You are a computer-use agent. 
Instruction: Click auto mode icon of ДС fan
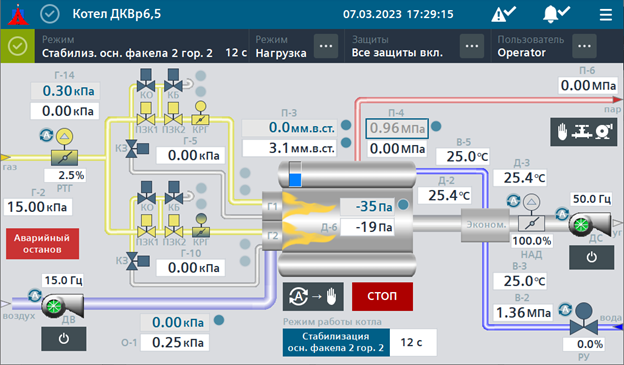562,214
